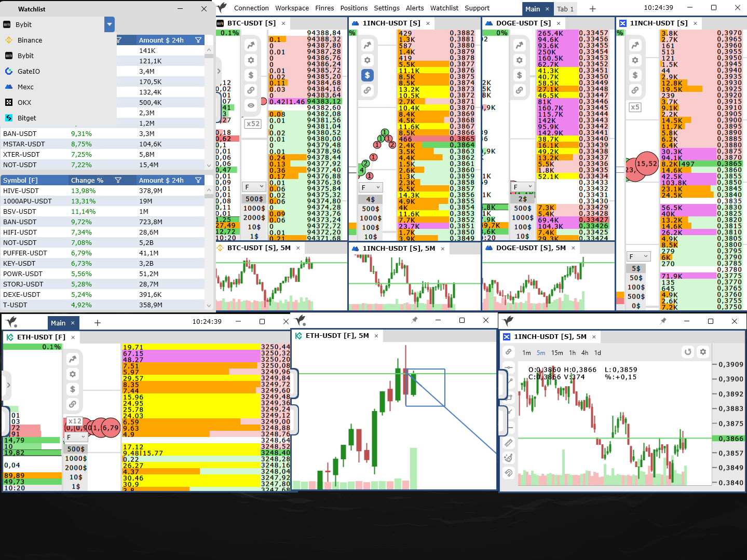Filter Amount $ 24h column in futures table
Viewport: 747px width, 560px height.
(x=198, y=180)
